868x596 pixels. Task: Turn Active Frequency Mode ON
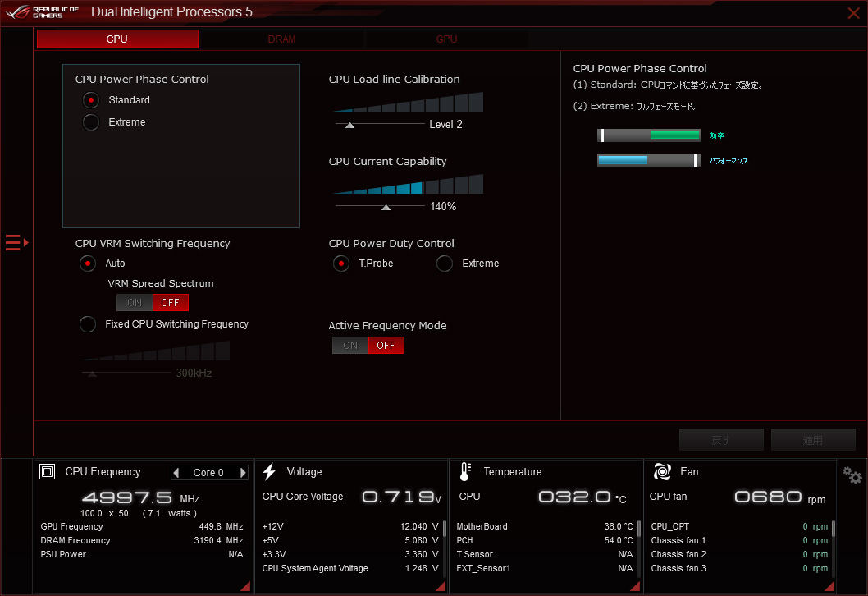click(350, 345)
